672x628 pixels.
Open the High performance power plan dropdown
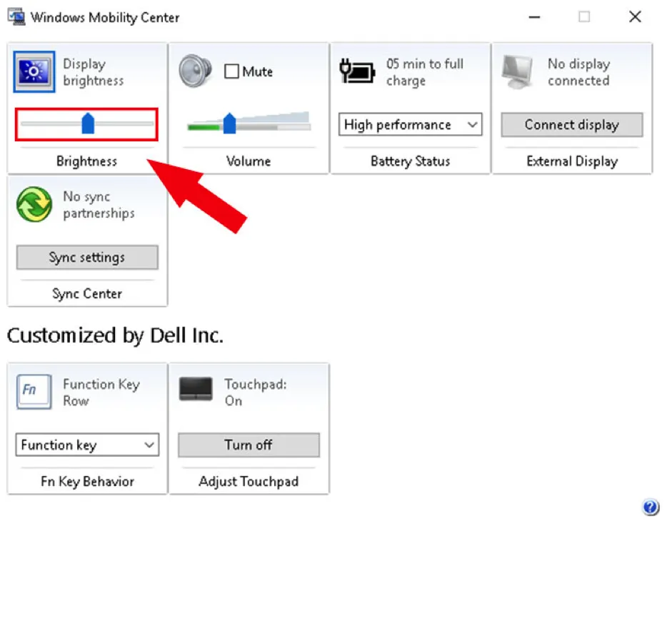(409, 125)
